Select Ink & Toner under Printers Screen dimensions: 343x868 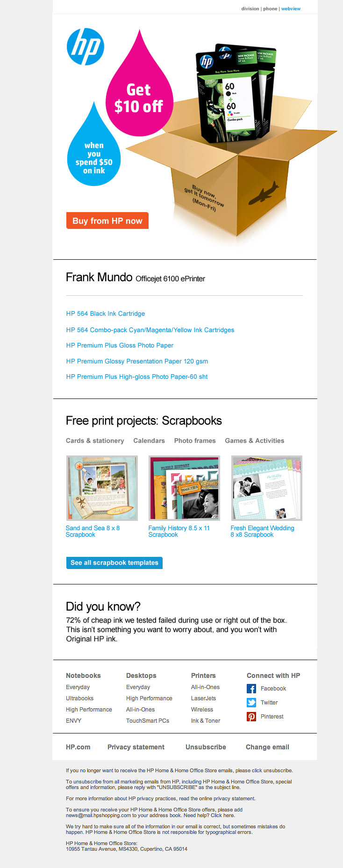pyautogui.click(x=206, y=721)
